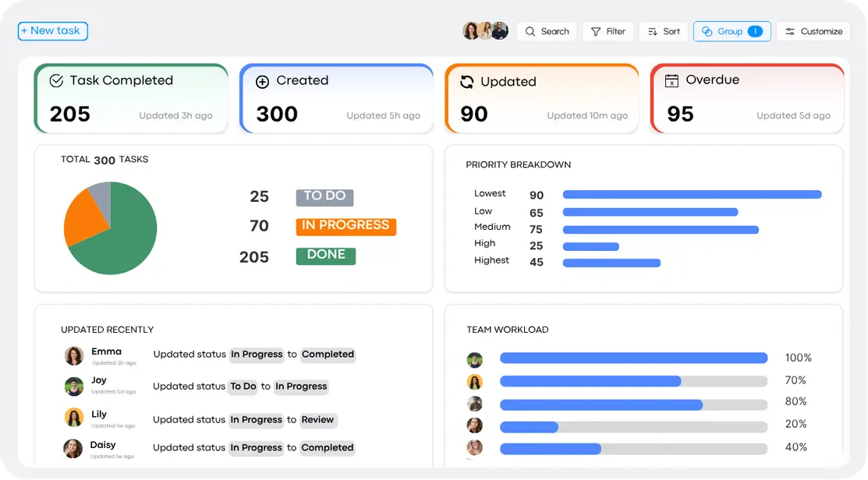Open the Group options button
This screenshot has height=480, width=868.
click(732, 31)
